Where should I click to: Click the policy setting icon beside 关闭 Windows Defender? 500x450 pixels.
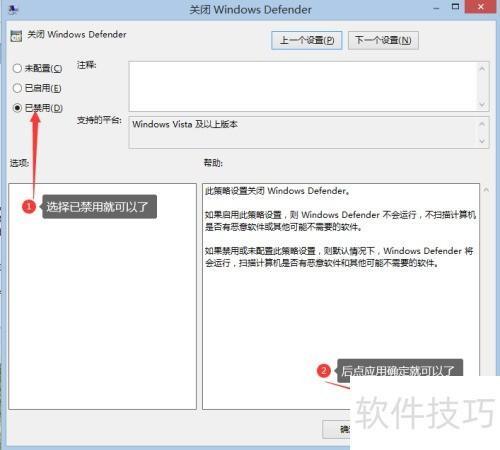16,36
